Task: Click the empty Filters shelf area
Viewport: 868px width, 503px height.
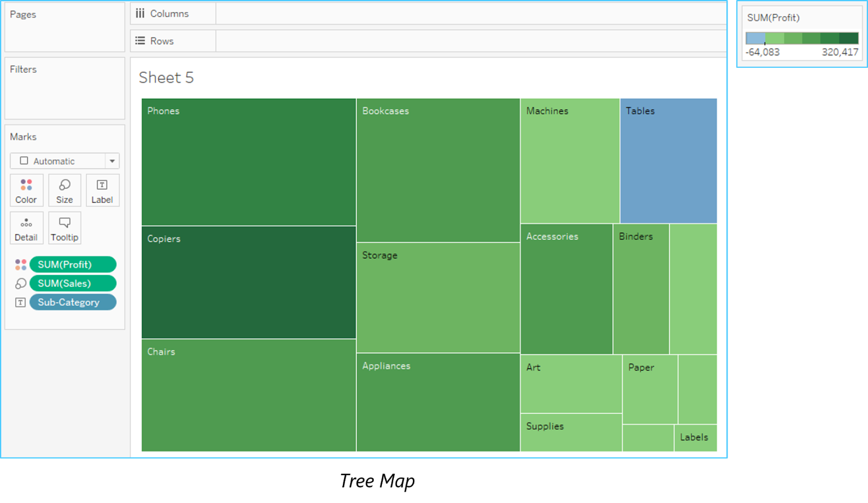Action: [65, 95]
